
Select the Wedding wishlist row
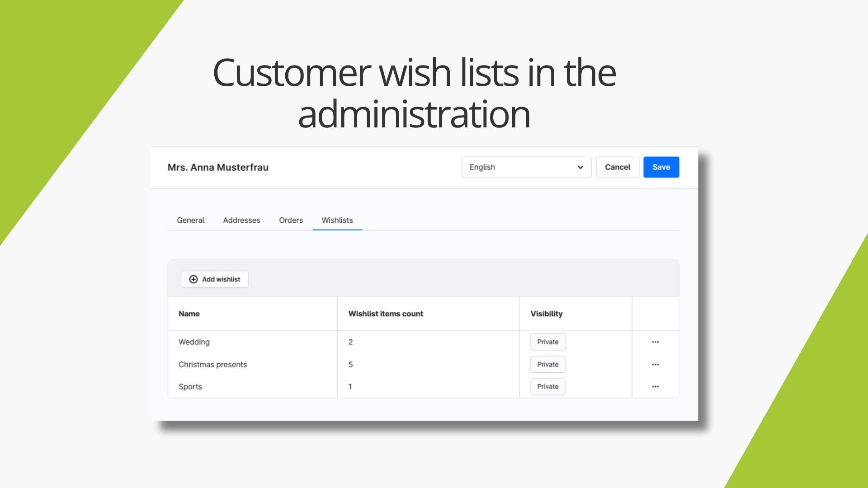423,342
